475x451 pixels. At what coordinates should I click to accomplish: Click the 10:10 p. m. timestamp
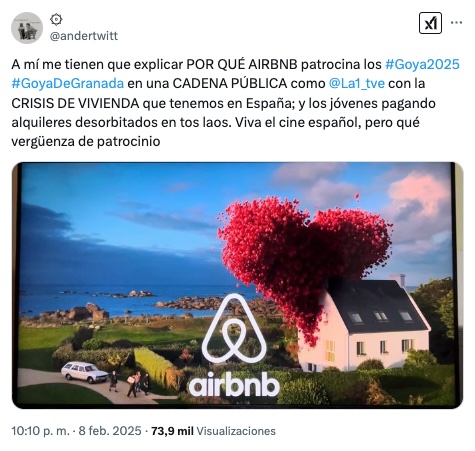(41, 431)
